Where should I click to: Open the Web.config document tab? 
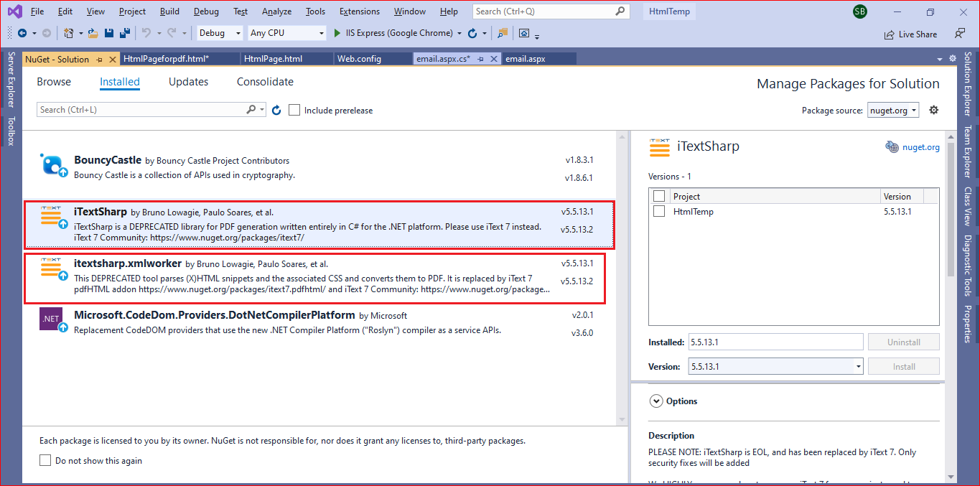coord(373,59)
